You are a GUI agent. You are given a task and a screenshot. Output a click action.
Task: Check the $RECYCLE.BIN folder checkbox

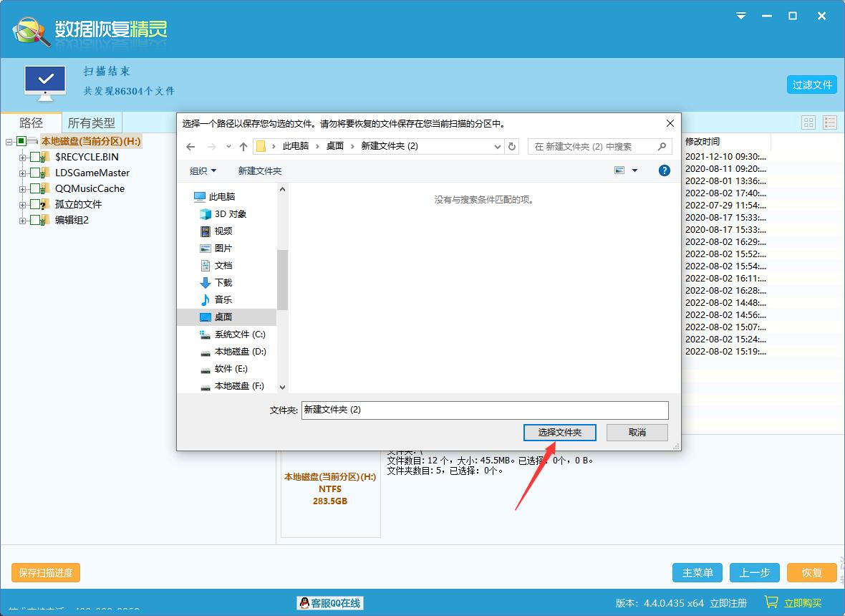[34, 158]
